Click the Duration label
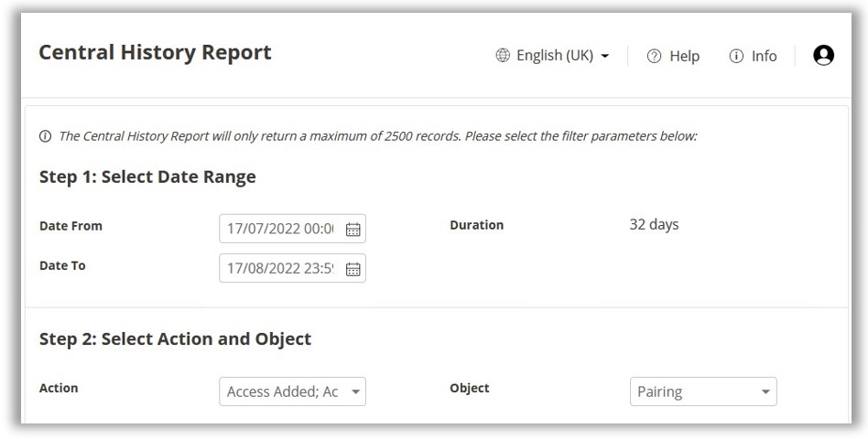Image resolution: width=868 pixels, height=439 pixels. tap(476, 225)
